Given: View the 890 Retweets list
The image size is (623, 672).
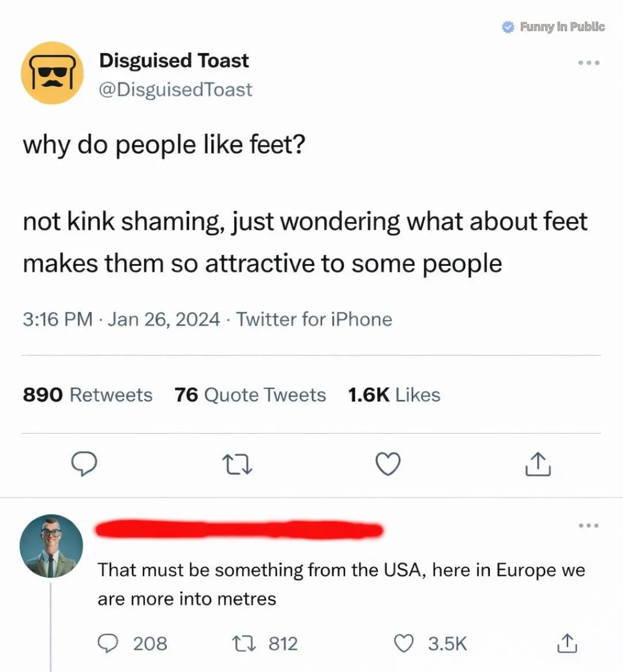Looking at the screenshot, I should tap(87, 395).
